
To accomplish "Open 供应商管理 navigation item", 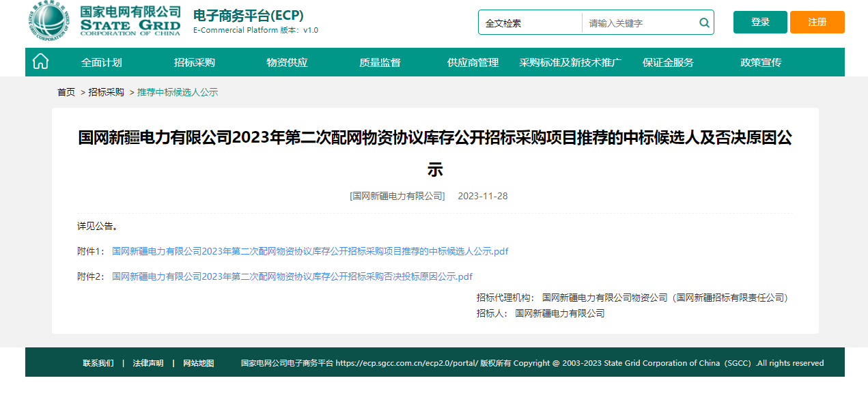I will (x=473, y=62).
